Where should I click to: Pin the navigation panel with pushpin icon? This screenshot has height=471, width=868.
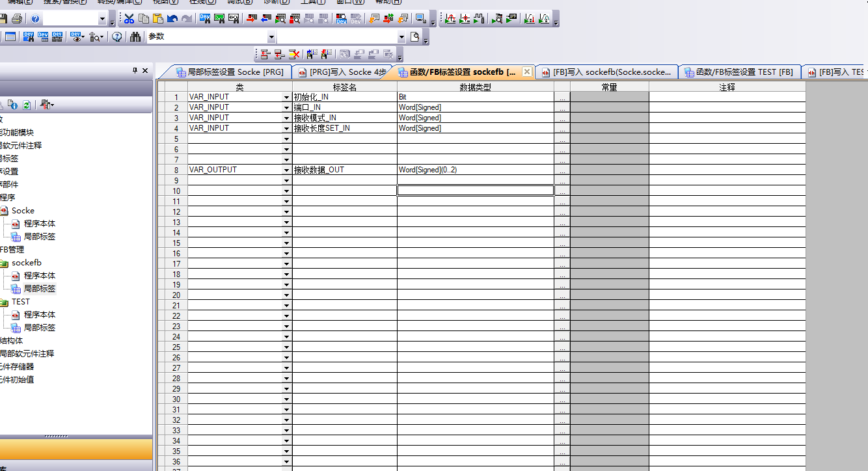tap(135, 70)
